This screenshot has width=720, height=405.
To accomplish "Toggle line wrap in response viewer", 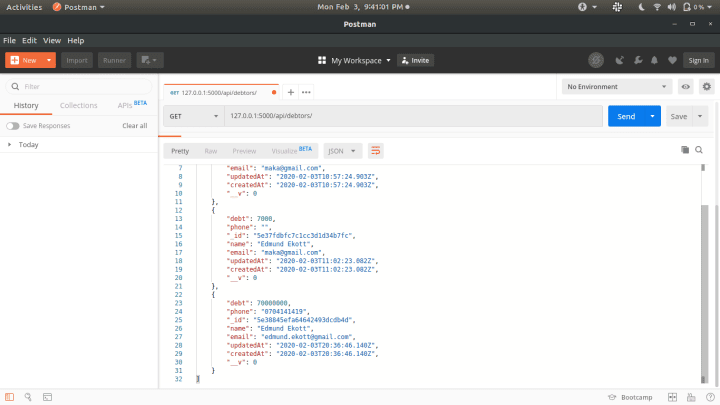I will tap(376, 150).
